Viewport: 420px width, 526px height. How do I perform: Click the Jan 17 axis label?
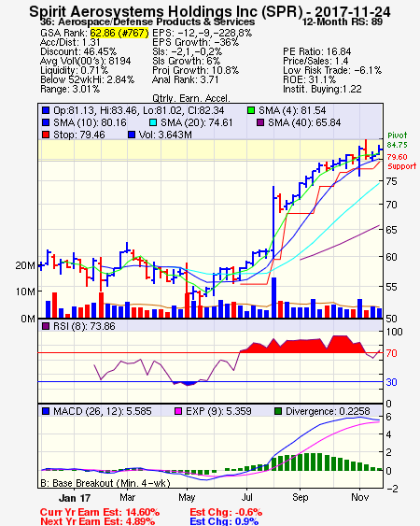(75, 498)
